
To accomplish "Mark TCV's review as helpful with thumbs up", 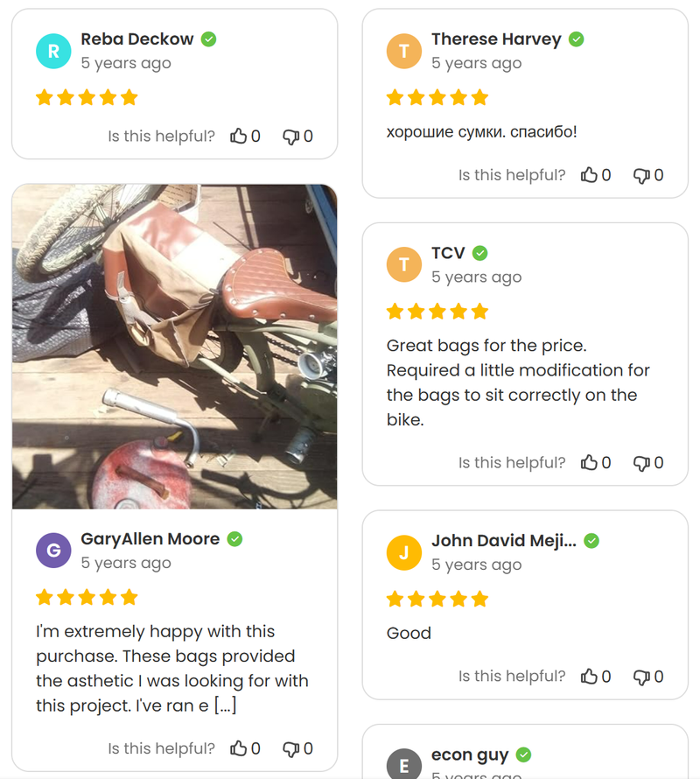I will click(x=589, y=462).
